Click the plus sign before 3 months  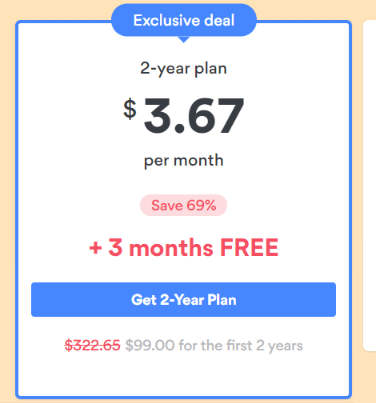pyautogui.click(x=95, y=248)
